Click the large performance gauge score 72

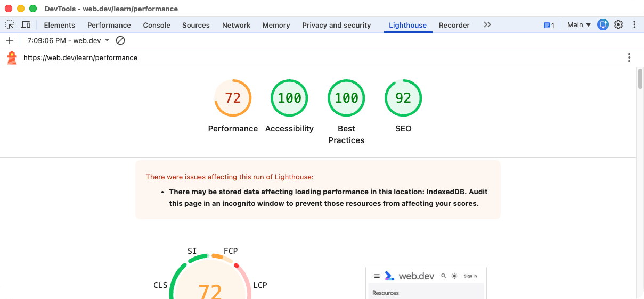click(x=210, y=291)
